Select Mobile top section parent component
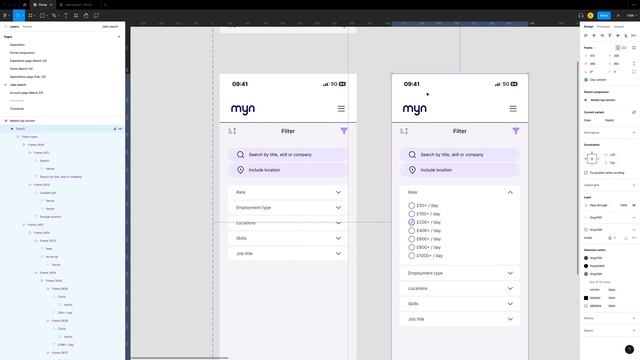 coord(602,100)
